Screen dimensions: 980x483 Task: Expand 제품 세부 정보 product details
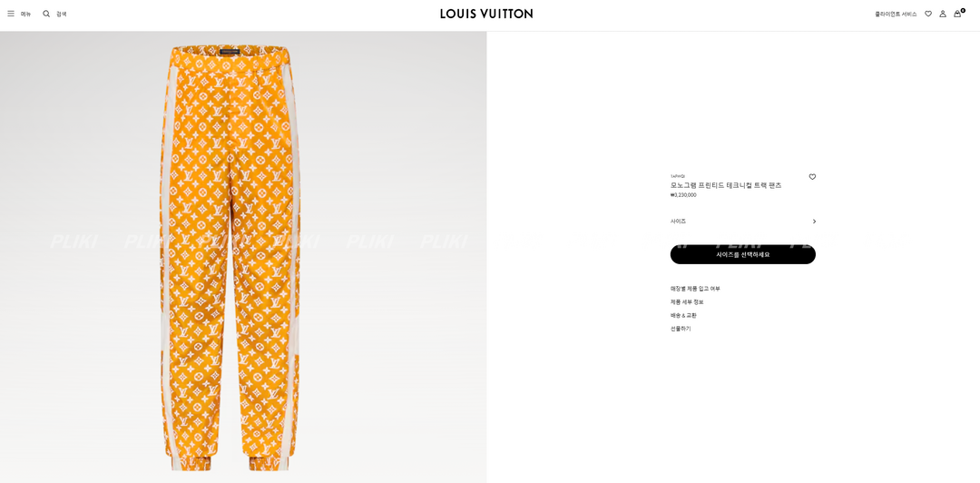687,302
